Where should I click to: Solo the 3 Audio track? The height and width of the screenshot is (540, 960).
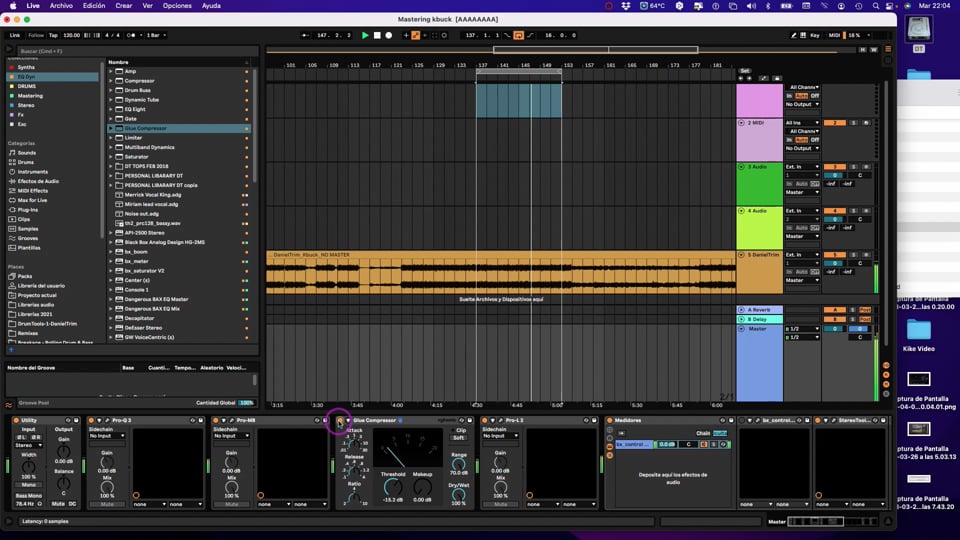(x=853, y=167)
